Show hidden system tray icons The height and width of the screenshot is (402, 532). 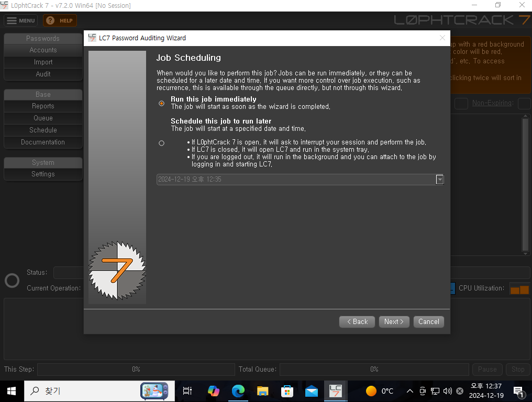pyautogui.click(x=410, y=391)
